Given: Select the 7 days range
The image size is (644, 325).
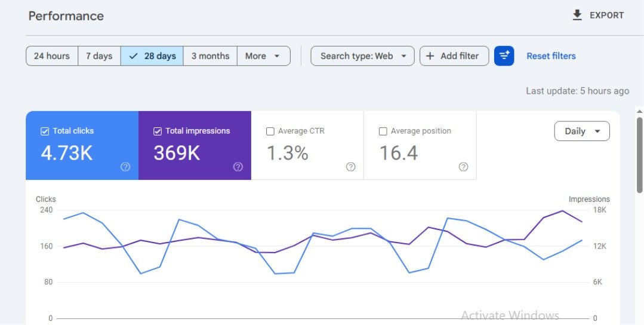Looking at the screenshot, I should point(99,56).
